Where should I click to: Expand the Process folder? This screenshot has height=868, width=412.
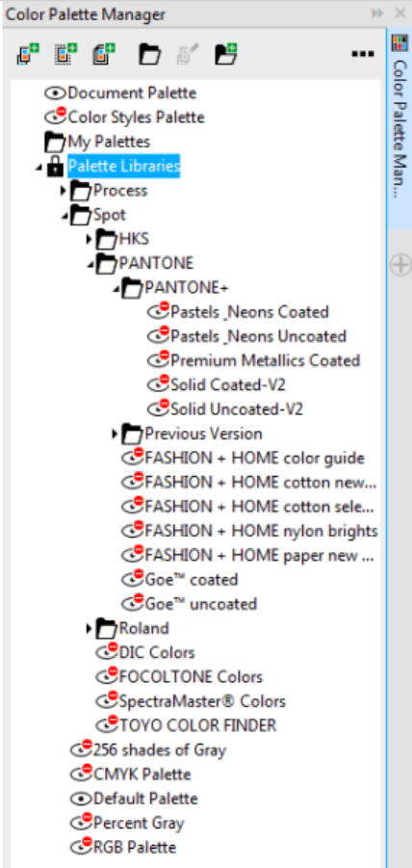tap(64, 191)
